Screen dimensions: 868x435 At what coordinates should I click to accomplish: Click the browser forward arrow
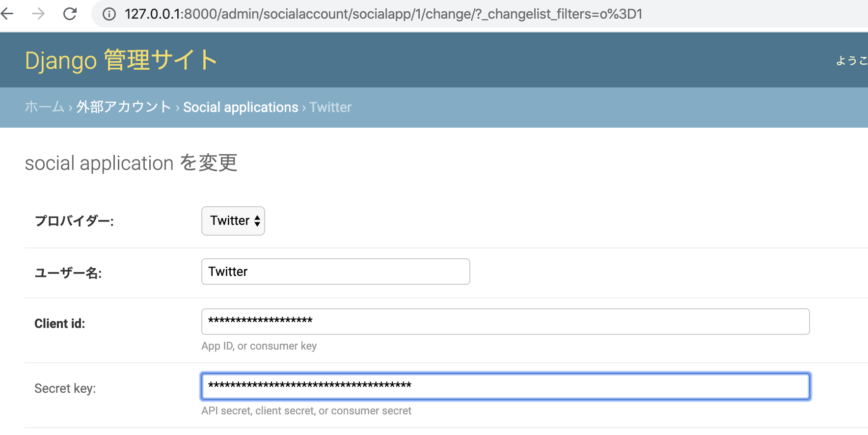coord(38,14)
